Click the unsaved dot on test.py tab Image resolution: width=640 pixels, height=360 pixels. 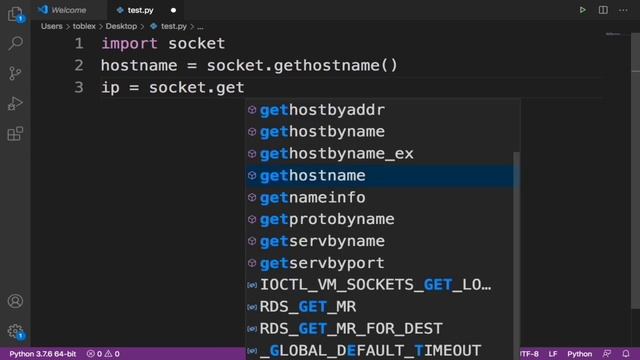coord(173,10)
